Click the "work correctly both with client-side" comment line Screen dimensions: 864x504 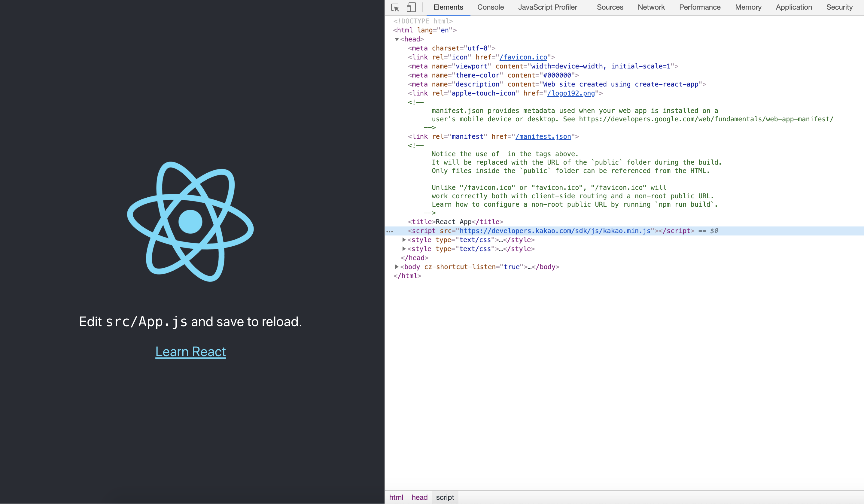pos(573,196)
